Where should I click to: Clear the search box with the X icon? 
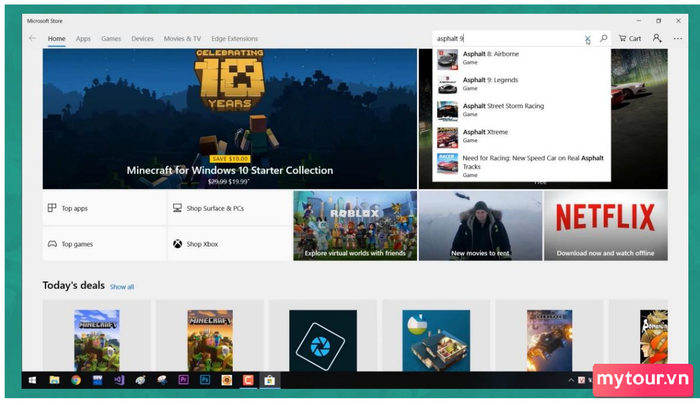point(588,39)
